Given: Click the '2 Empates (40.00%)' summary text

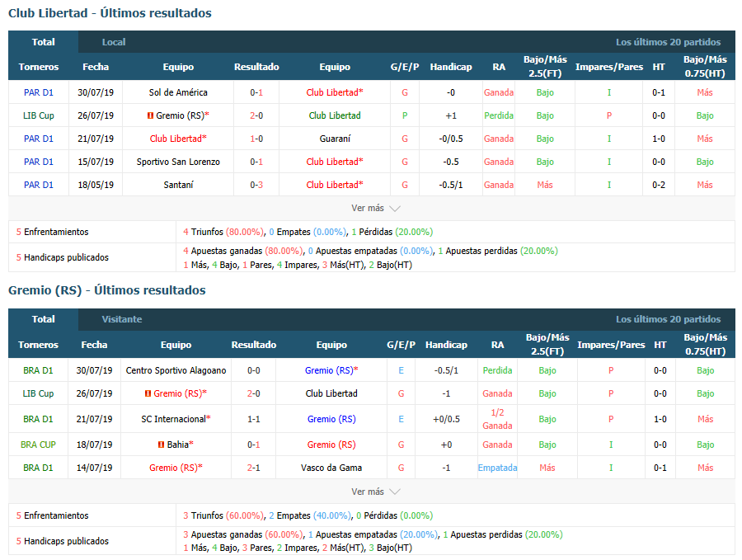Looking at the screenshot, I should pos(310,515).
